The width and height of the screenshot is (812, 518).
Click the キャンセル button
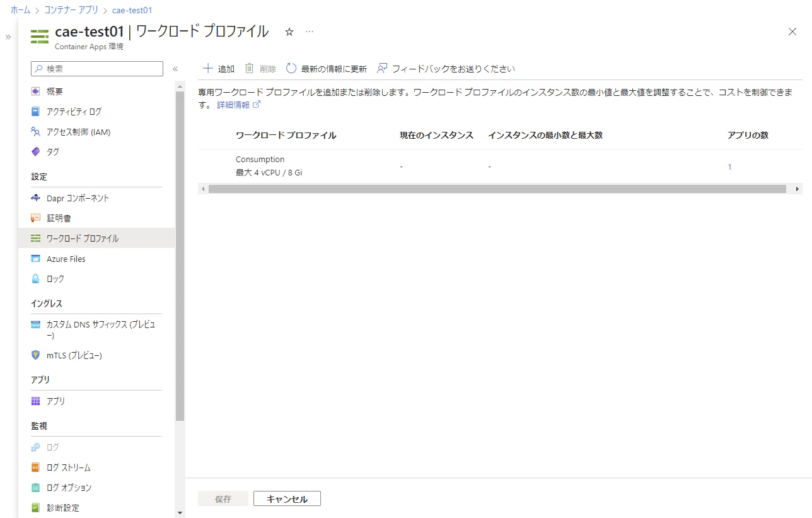tap(287, 498)
